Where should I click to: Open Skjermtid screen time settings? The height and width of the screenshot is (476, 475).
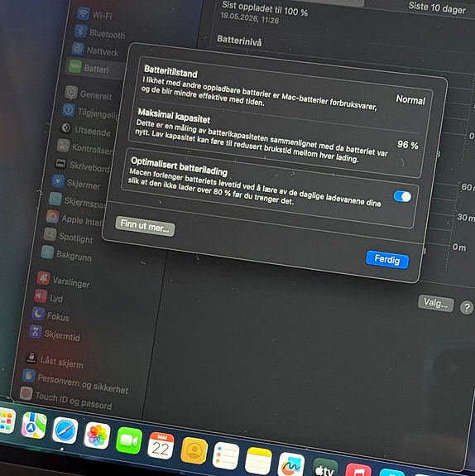pos(55,334)
